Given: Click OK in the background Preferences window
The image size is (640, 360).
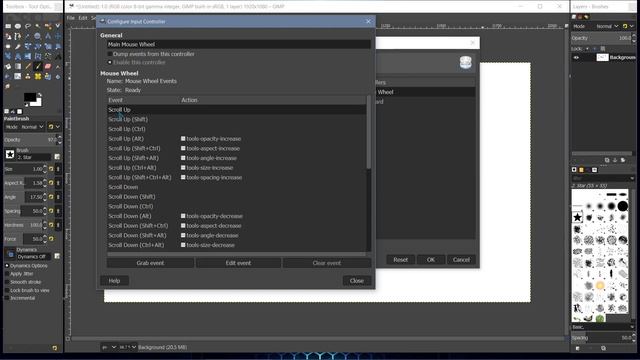Looking at the screenshot, I should (431, 260).
